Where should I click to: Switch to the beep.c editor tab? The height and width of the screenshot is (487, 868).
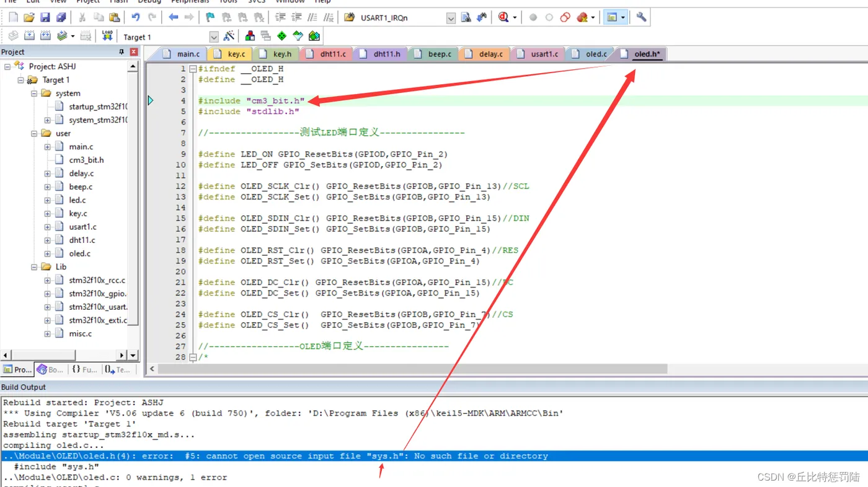pos(434,54)
